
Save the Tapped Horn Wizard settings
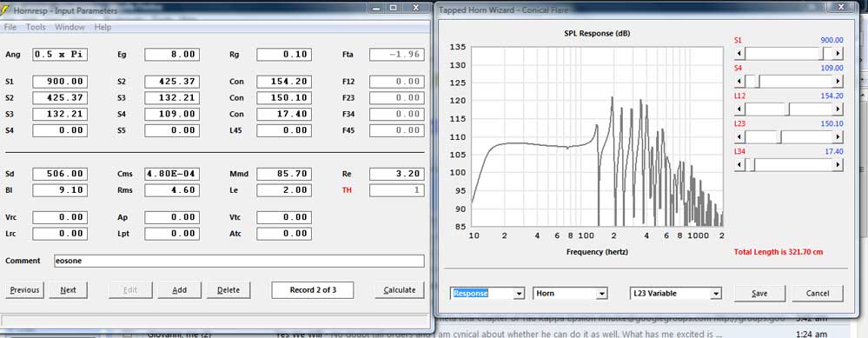[759, 293]
